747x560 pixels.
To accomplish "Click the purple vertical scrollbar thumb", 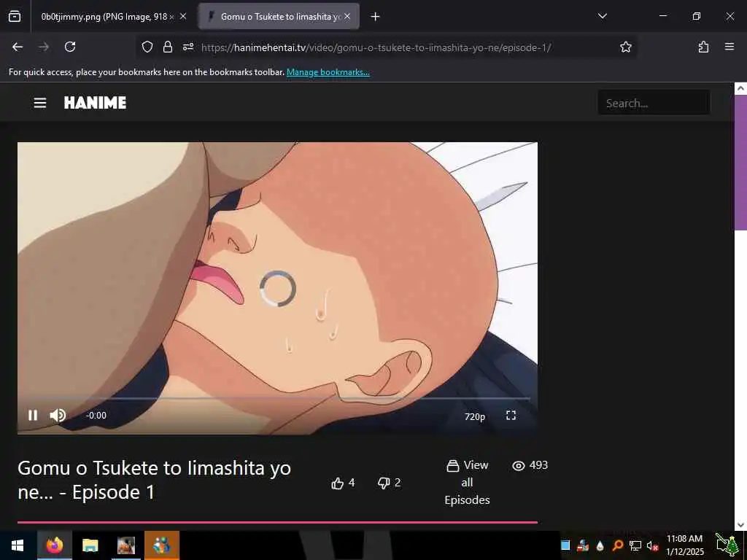I will 740,162.
